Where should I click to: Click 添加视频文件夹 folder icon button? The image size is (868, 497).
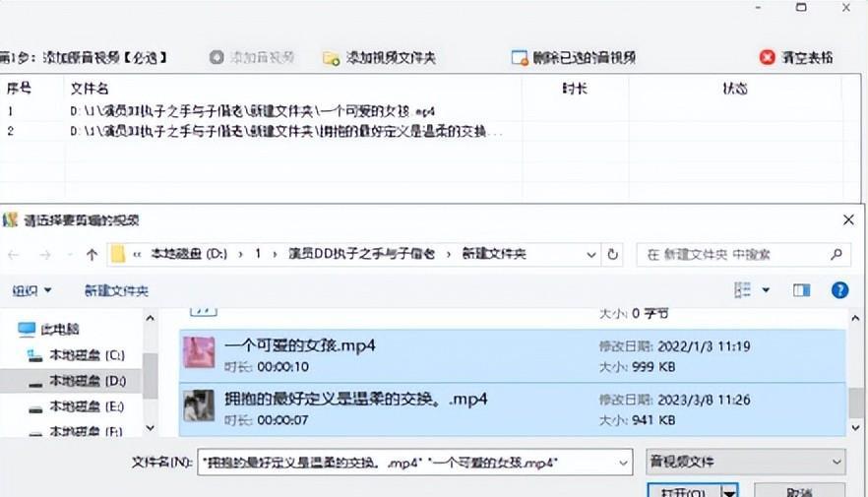point(331,58)
